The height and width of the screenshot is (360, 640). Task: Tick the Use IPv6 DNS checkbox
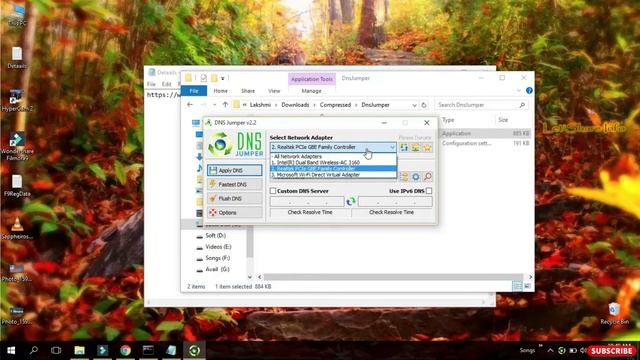click(x=429, y=191)
